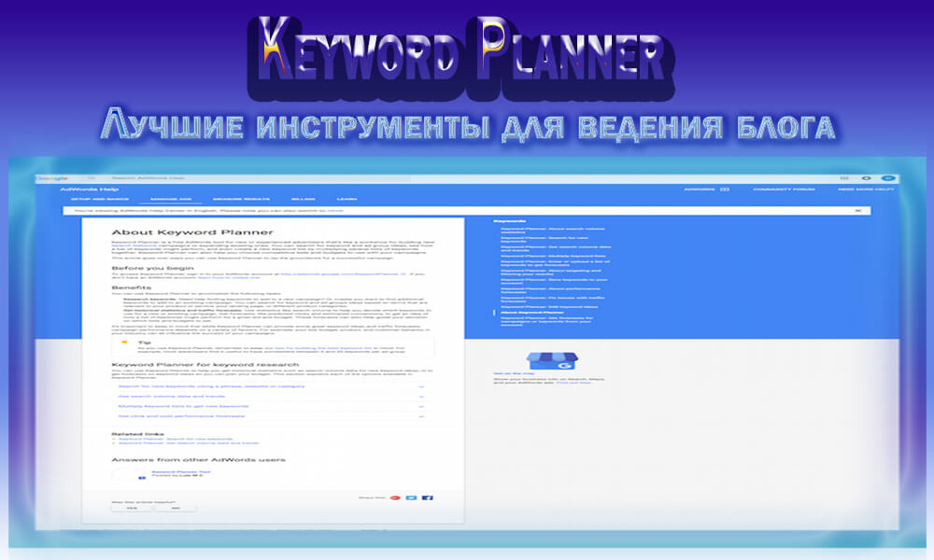The height and width of the screenshot is (560, 934).
Task: Share article on Google Plus
Action: point(395,497)
